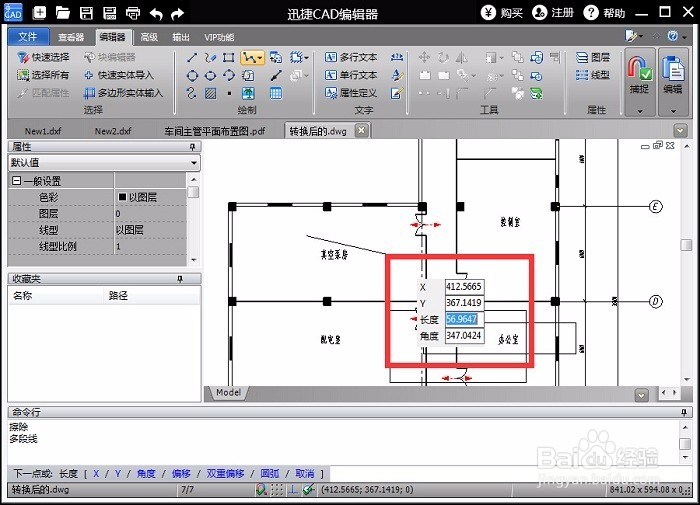
Task: Click the 长度 length input field
Action: (x=464, y=319)
